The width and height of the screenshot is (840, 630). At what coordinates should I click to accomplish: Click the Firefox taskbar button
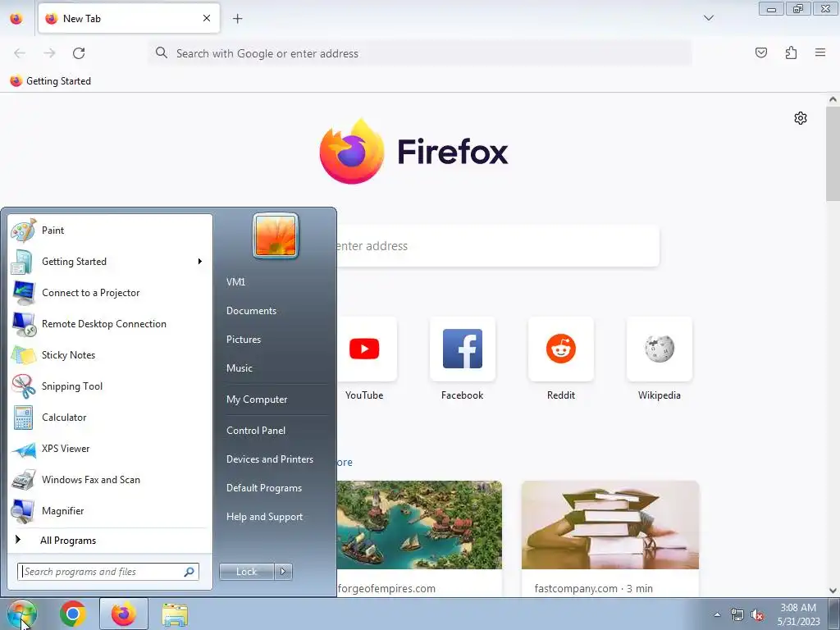124,614
